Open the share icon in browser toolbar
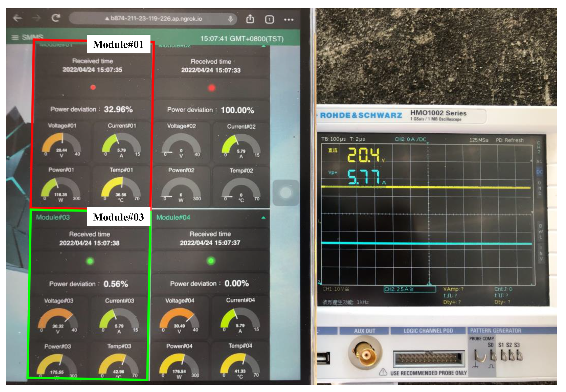Image resolution: width=566 pixels, height=392 pixels. (x=250, y=19)
